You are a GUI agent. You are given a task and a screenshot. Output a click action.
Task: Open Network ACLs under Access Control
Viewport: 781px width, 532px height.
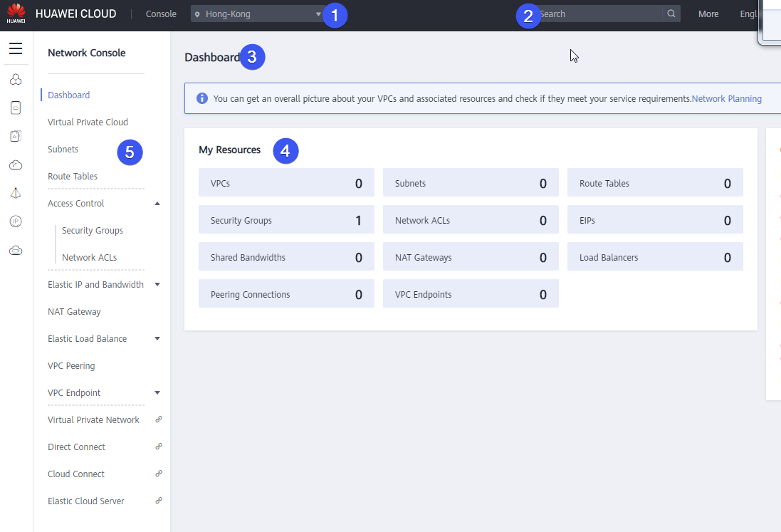[89, 258]
